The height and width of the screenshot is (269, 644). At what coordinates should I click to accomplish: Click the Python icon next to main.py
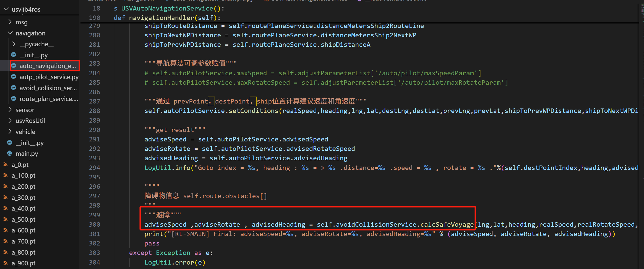point(10,154)
